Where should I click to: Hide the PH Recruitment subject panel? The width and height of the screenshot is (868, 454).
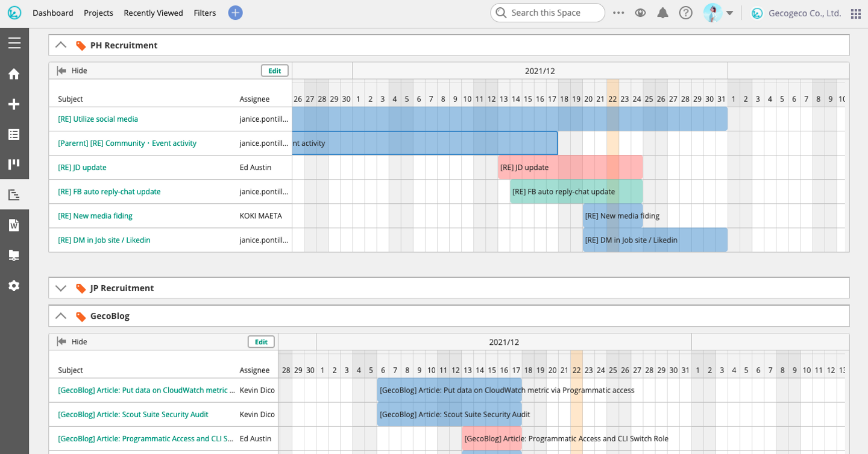click(72, 71)
